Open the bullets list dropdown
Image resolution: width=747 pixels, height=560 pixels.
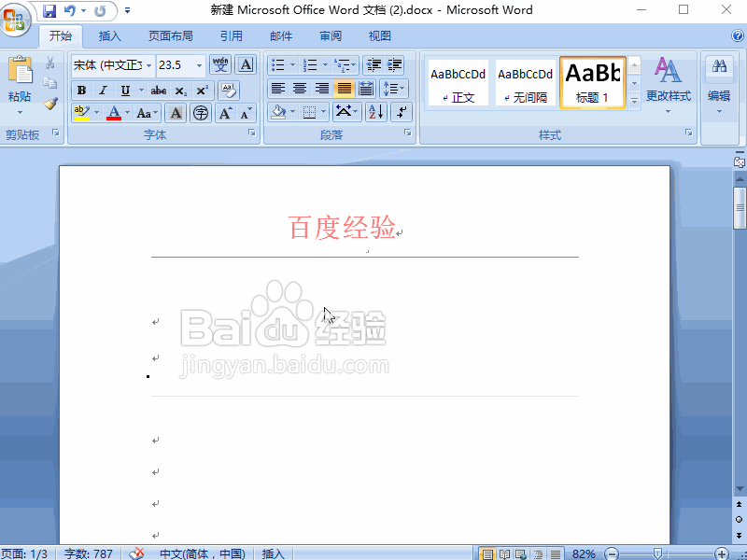point(292,64)
